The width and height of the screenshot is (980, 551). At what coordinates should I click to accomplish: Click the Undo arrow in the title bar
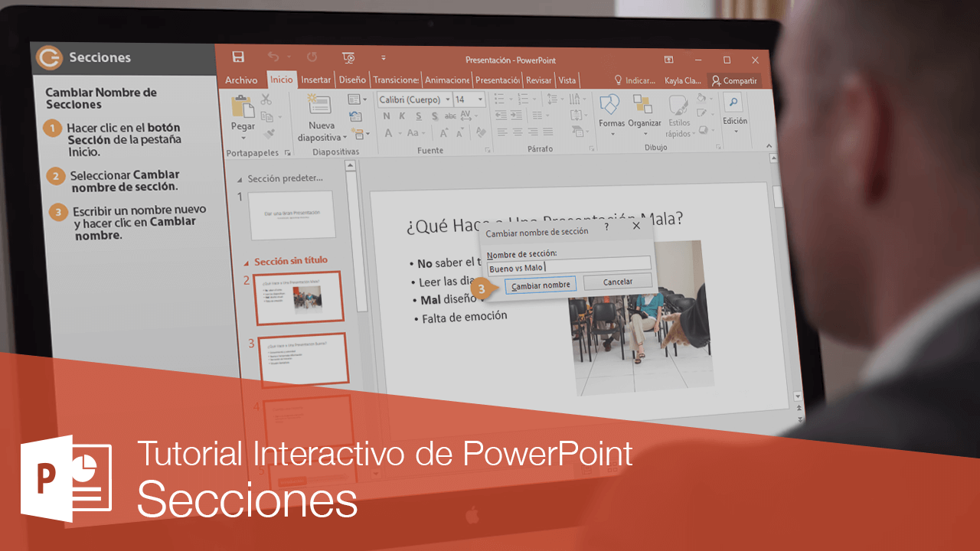[273, 57]
